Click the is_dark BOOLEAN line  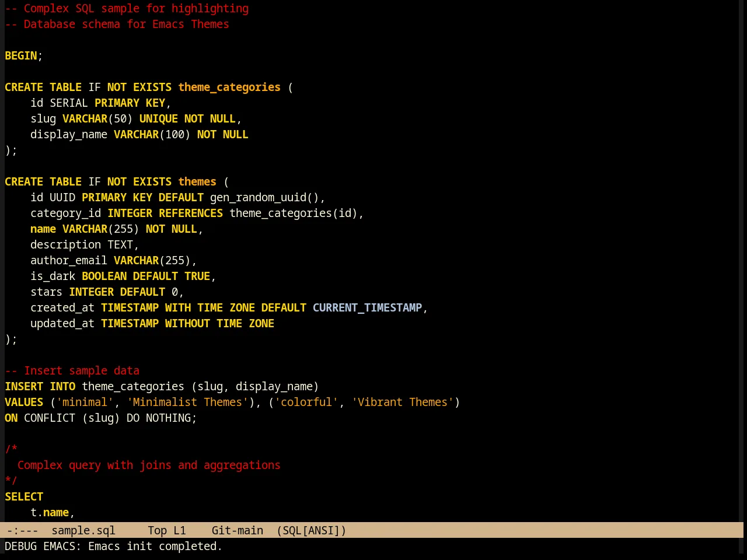(x=123, y=276)
